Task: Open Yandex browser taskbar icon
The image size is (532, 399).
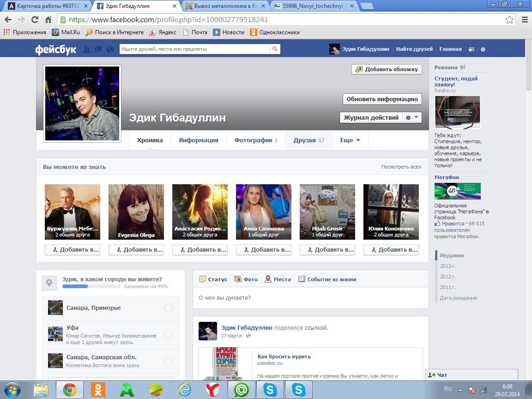Action: tap(213, 390)
